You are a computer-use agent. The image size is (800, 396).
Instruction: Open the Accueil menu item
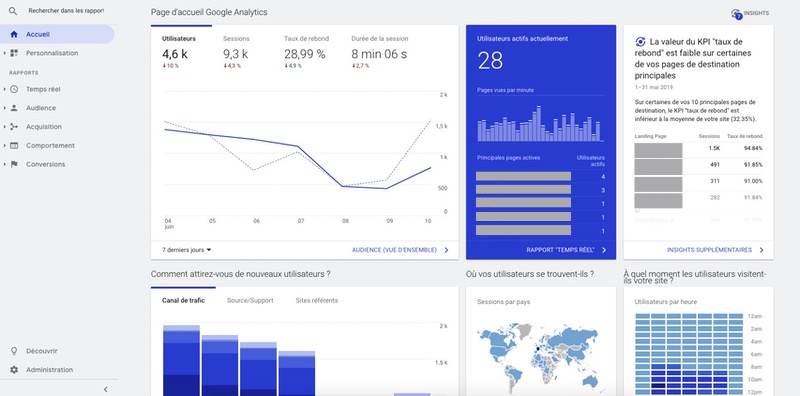pyautogui.click(x=57, y=34)
